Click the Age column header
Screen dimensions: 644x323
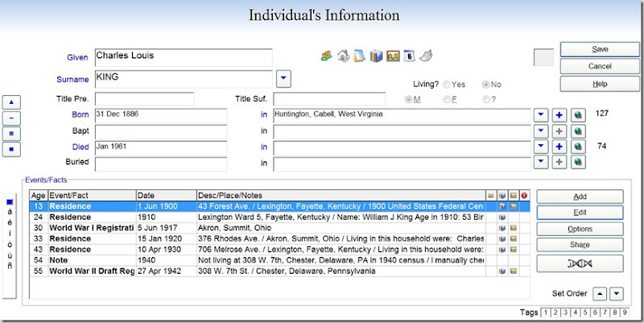coord(39,196)
